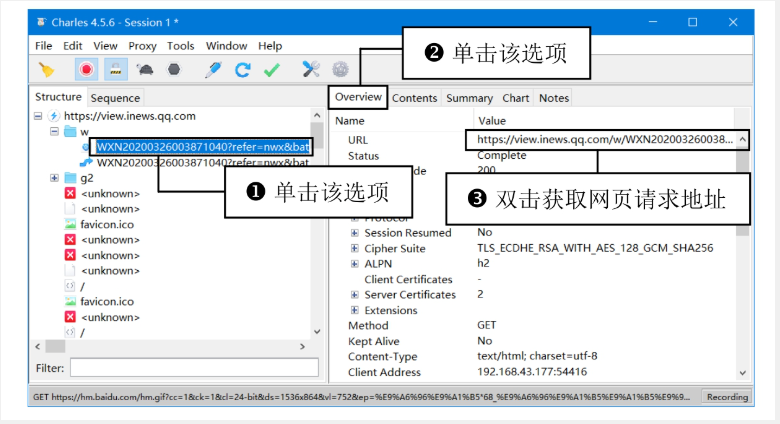Expand the g2 folder node
Image resolution: width=780 pixels, height=424 pixels.
coord(54,178)
